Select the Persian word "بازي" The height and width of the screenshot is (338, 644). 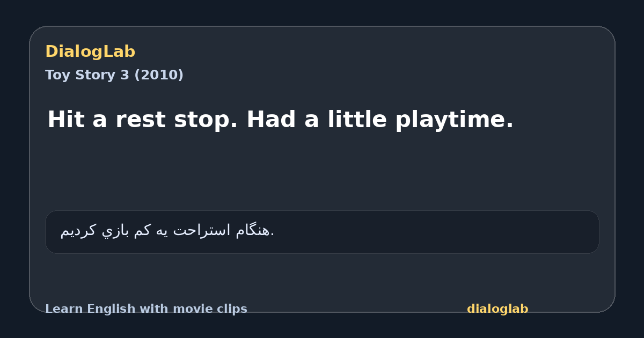click(x=115, y=231)
